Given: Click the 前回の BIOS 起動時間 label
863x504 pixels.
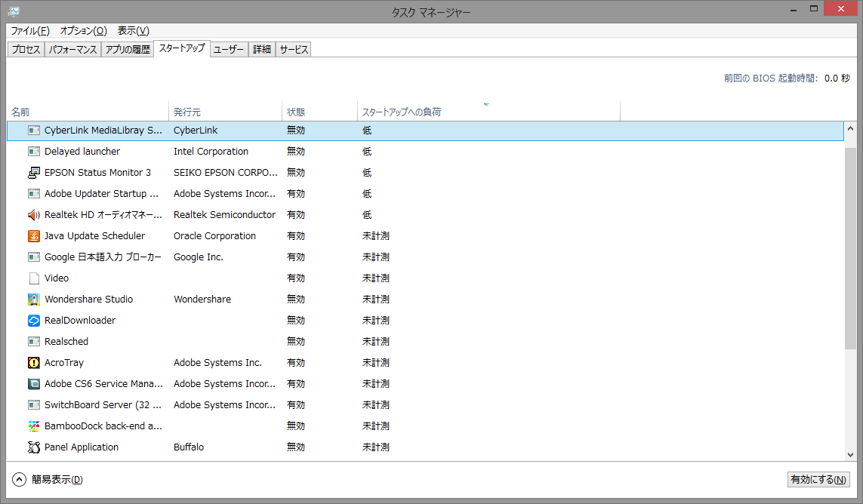Looking at the screenshot, I should [x=771, y=78].
